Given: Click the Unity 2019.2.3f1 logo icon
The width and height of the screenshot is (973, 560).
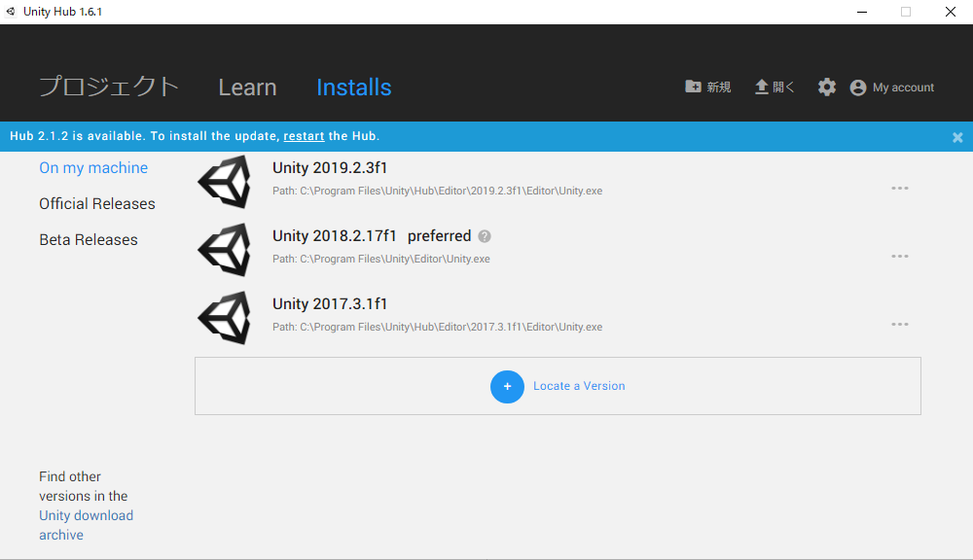Looking at the screenshot, I should [x=225, y=181].
